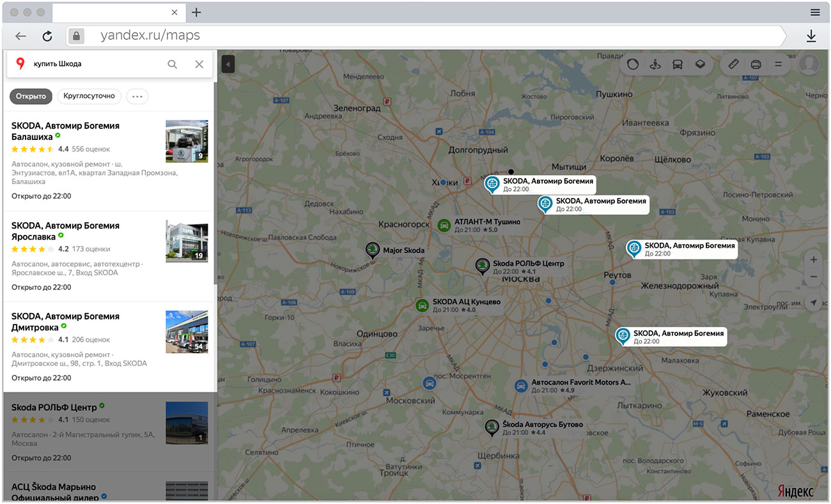
Task: Show public transport bus icon
Action: tap(678, 64)
